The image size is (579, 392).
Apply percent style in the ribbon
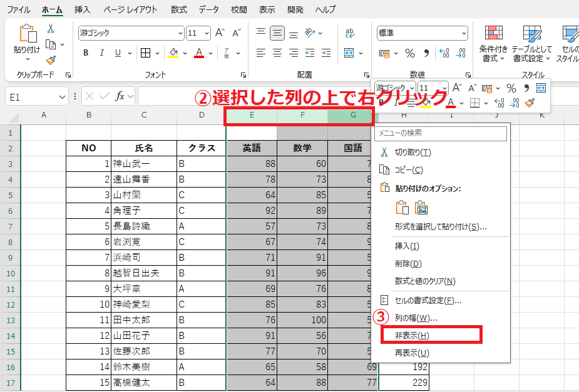pos(410,54)
